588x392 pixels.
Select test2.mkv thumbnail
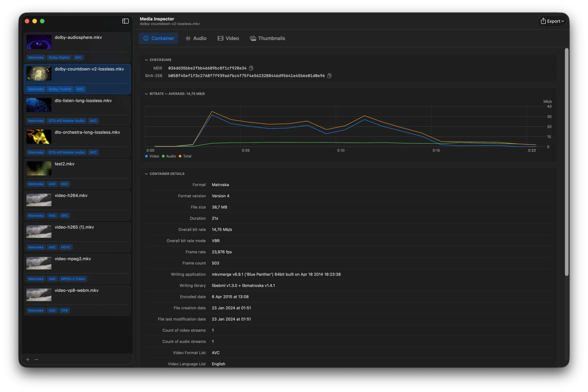coord(39,168)
